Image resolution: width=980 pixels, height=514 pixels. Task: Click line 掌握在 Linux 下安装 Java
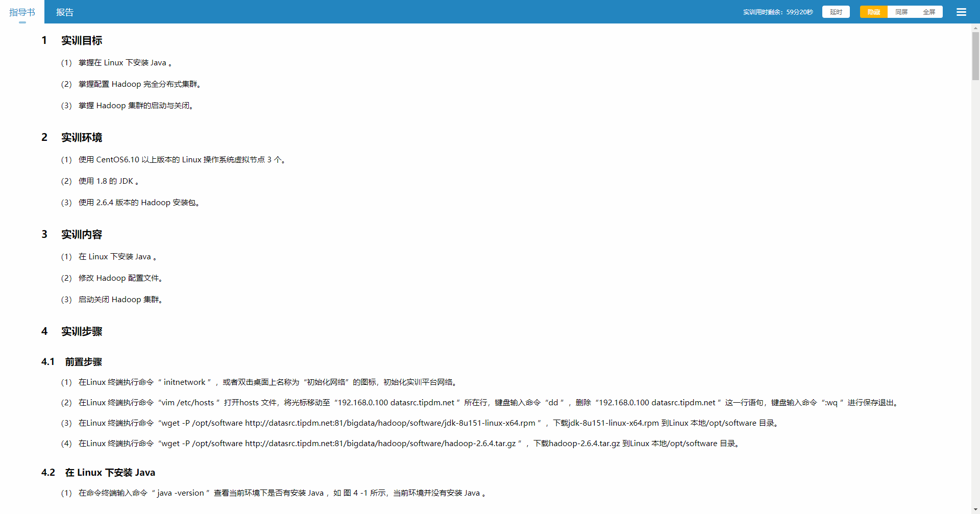tap(117, 63)
